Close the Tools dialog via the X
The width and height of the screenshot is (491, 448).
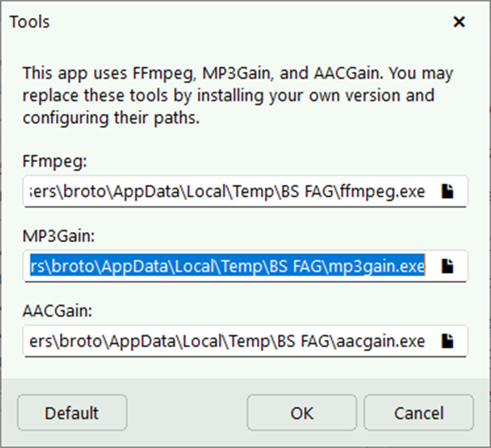(x=459, y=22)
